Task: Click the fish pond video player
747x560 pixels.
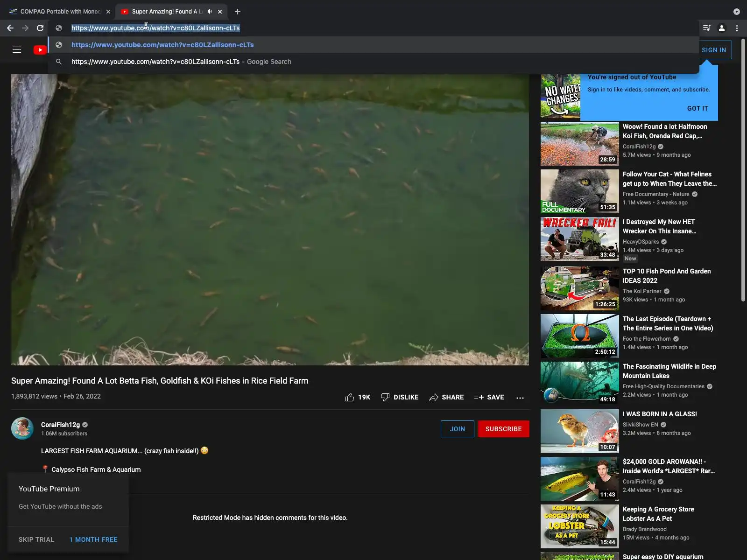Action: 270,220
